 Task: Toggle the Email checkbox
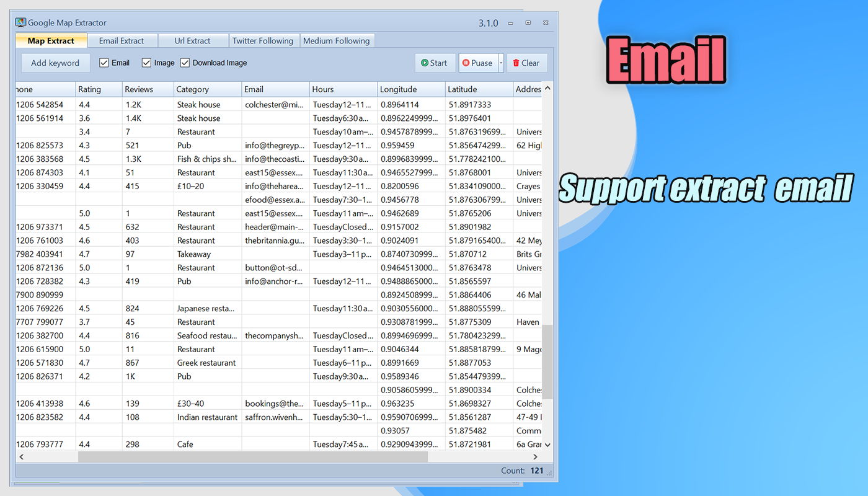[x=104, y=63]
